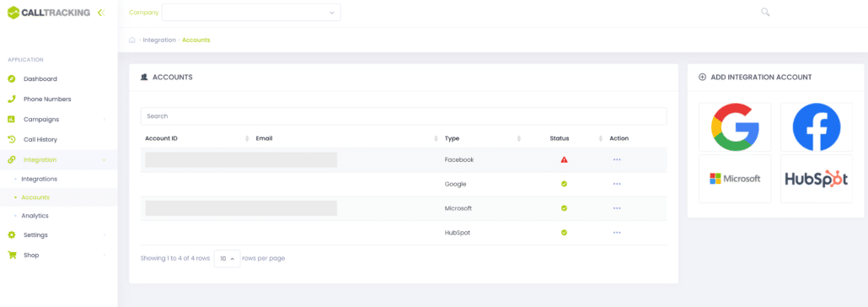Viewport: 868px width, 307px height.
Task: Open the Company dropdown
Action: pos(251,12)
